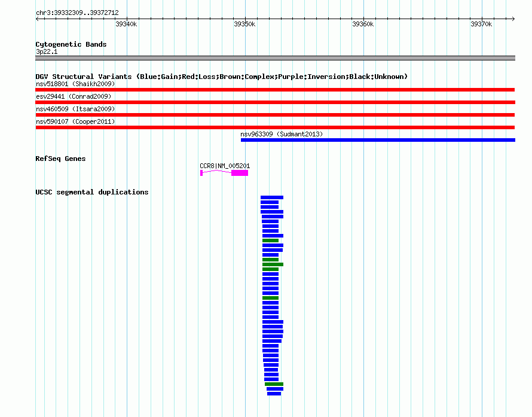The height and width of the screenshot is (417, 532).
Task: Select the bottommost blue segmental duplication bar
Action: coord(274,394)
